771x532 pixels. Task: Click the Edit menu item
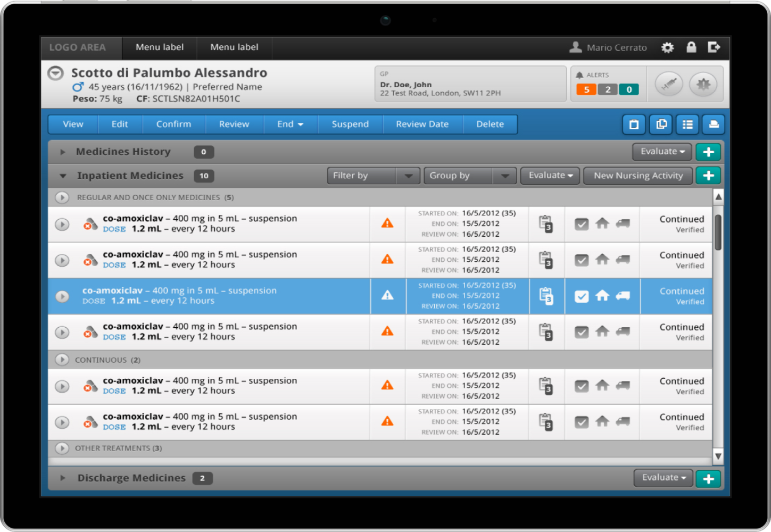pyautogui.click(x=120, y=124)
